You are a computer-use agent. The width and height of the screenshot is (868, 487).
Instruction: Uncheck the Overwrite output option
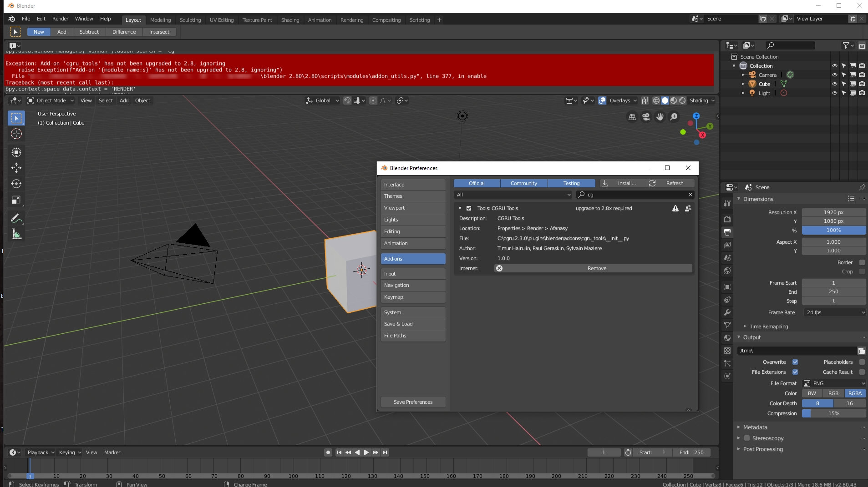[795, 362]
